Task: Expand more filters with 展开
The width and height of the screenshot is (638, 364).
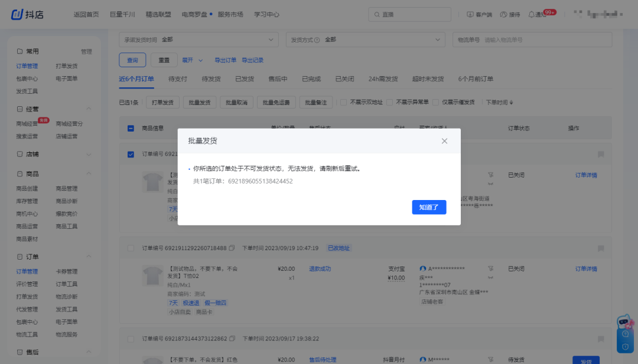Action: point(193,60)
